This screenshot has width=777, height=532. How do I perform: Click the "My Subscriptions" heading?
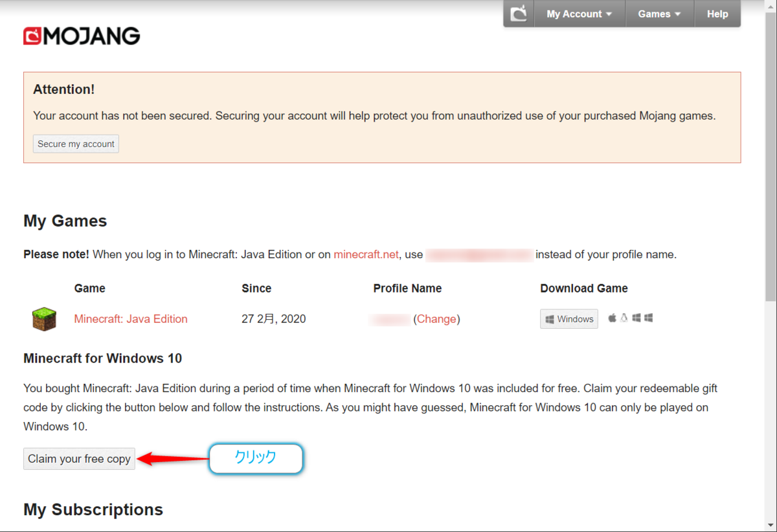[x=93, y=510]
